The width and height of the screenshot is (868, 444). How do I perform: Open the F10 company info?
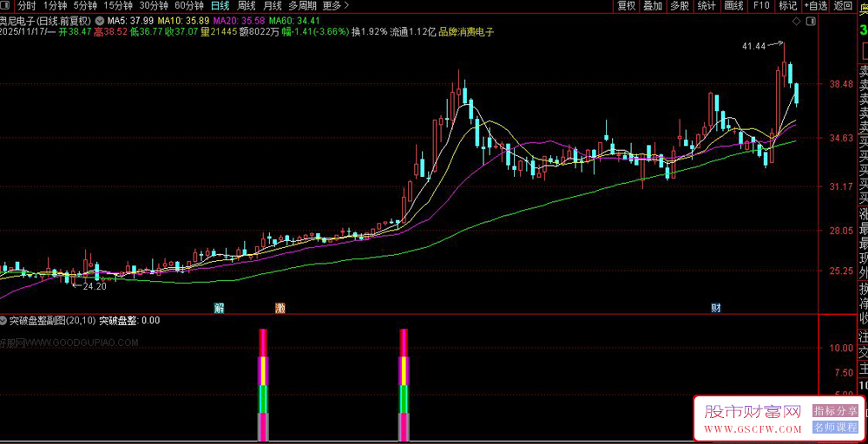pyautogui.click(x=761, y=6)
